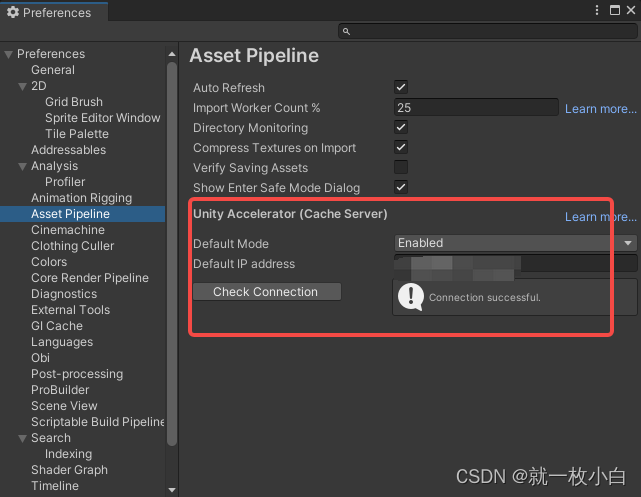Click the Check Connection button
This screenshot has width=641, height=497.
click(267, 292)
